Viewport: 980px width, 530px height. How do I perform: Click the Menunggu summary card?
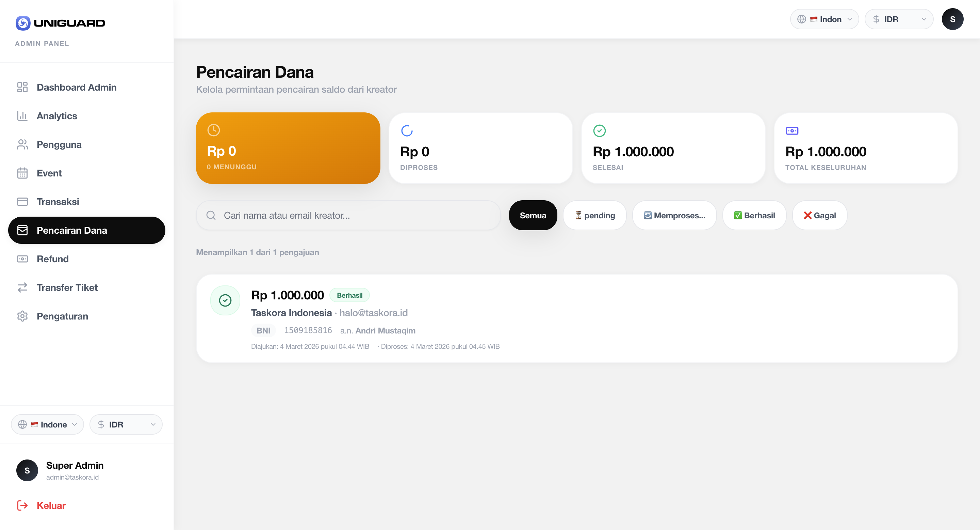[x=288, y=148]
